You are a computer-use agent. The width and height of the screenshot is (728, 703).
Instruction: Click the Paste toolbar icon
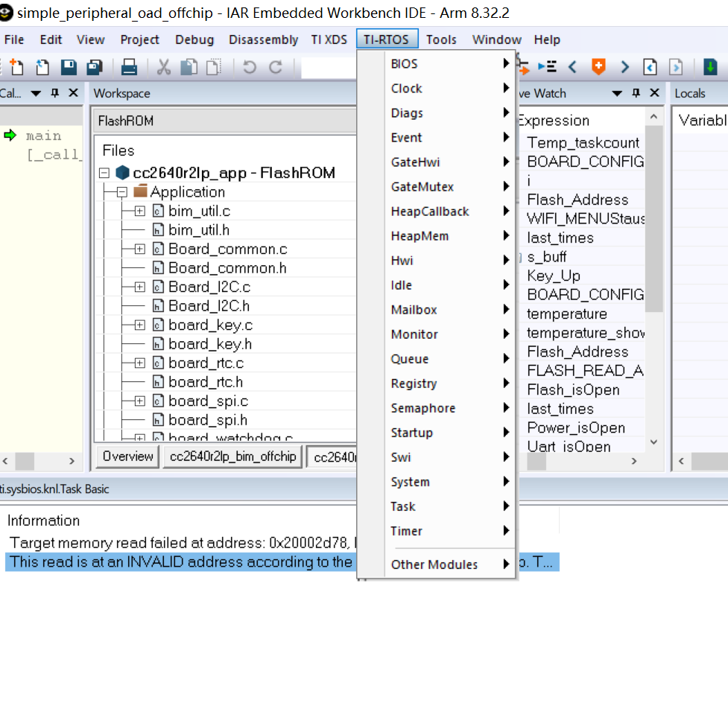tap(214, 67)
